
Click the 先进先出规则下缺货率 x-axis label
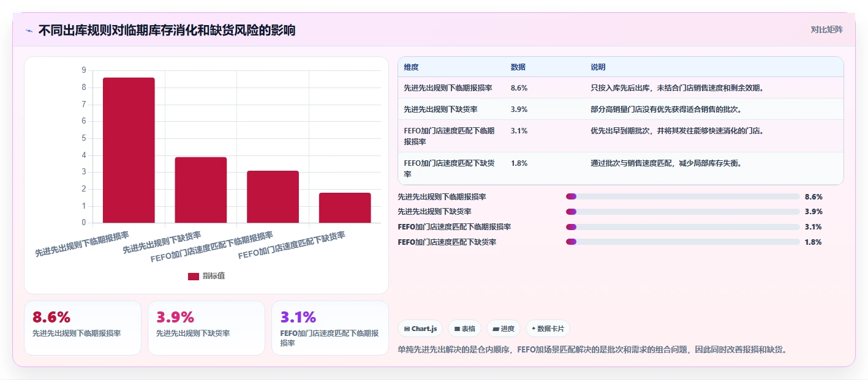pos(162,242)
